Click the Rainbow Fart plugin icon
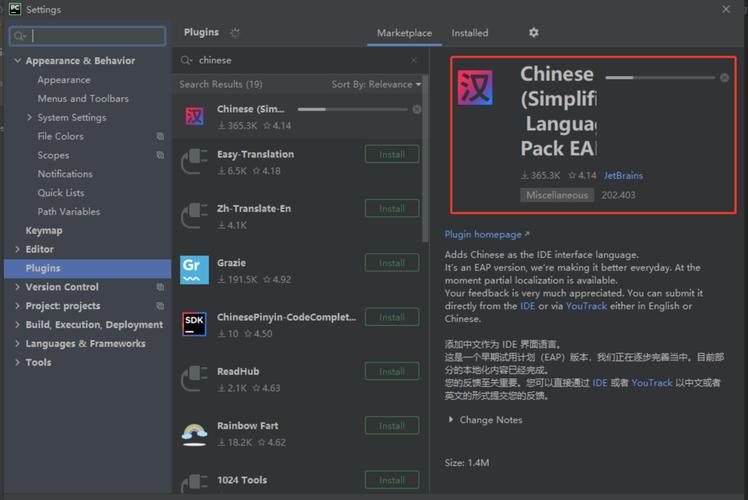Screen dimensions: 748x500 (x=195, y=433)
